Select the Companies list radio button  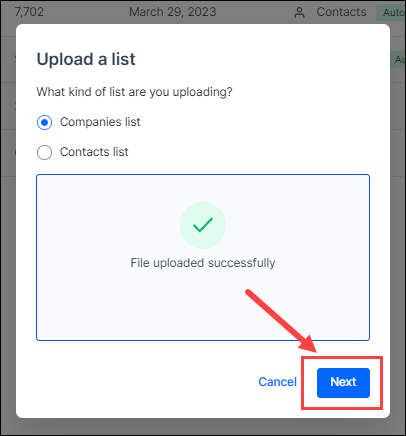pyautogui.click(x=44, y=122)
